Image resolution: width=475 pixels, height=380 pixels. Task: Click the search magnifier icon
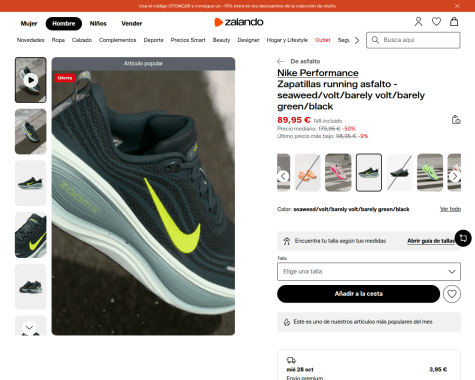[375, 40]
